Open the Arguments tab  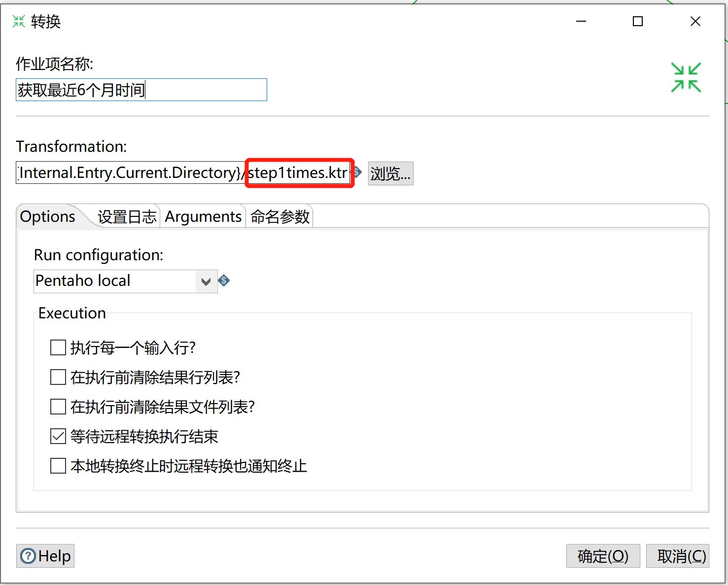click(x=203, y=216)
